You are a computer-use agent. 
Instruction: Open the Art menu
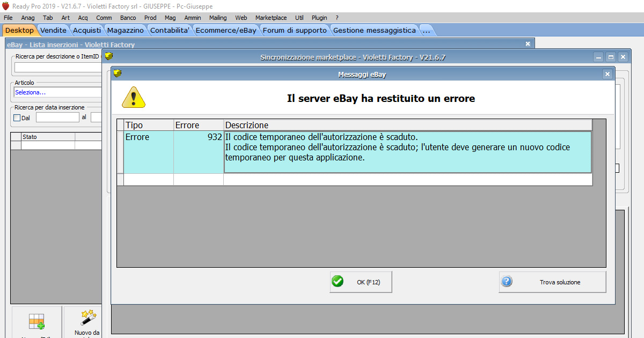click(x=65, y=18)
